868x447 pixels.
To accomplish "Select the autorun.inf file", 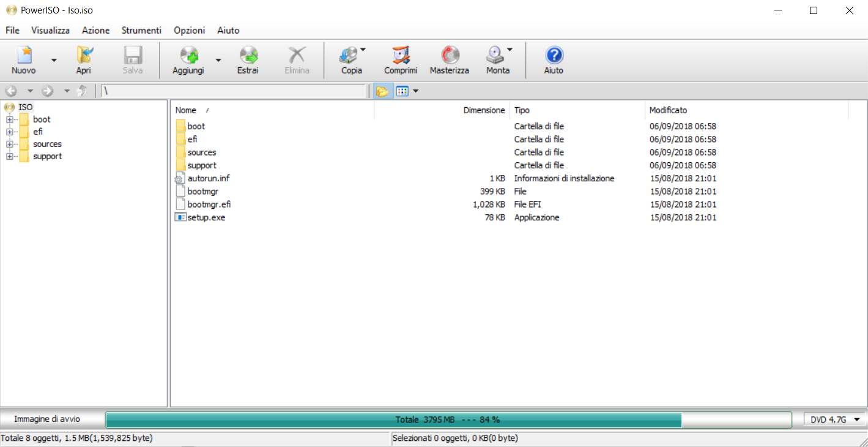I will (x=209, y=178).
